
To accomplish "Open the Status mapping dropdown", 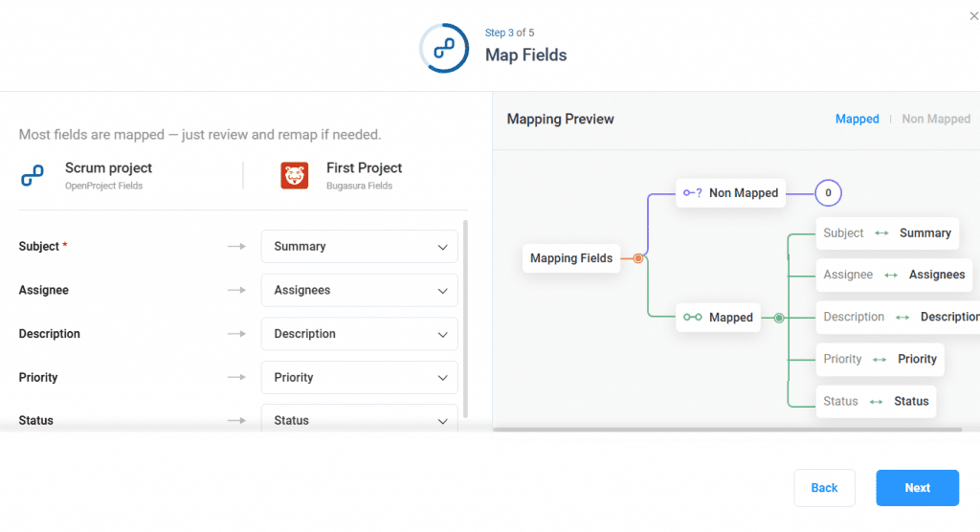I will (x=359, y=420).
